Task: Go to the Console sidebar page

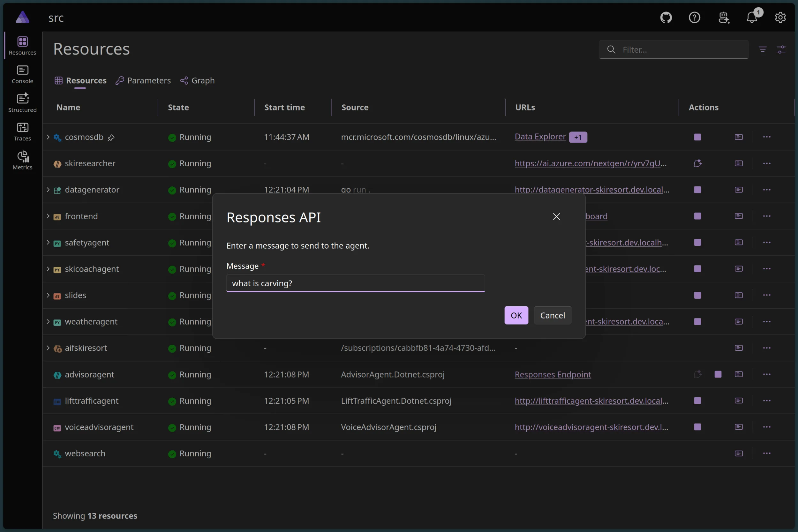Action: [x=22, y=75]
